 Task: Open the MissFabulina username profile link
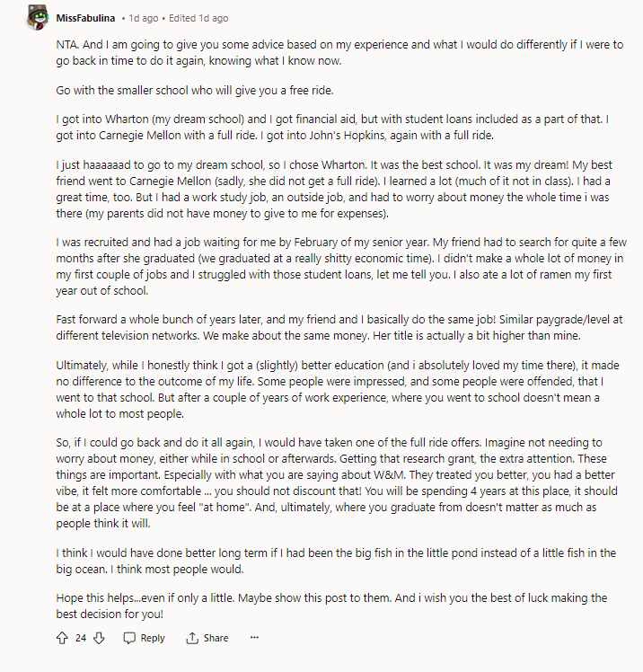(85, 18)
